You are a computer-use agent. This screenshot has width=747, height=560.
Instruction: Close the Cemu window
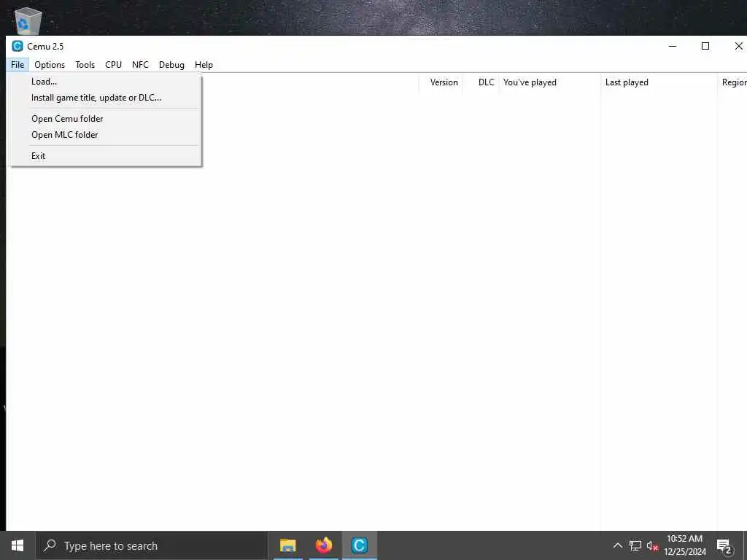(738, 46)
